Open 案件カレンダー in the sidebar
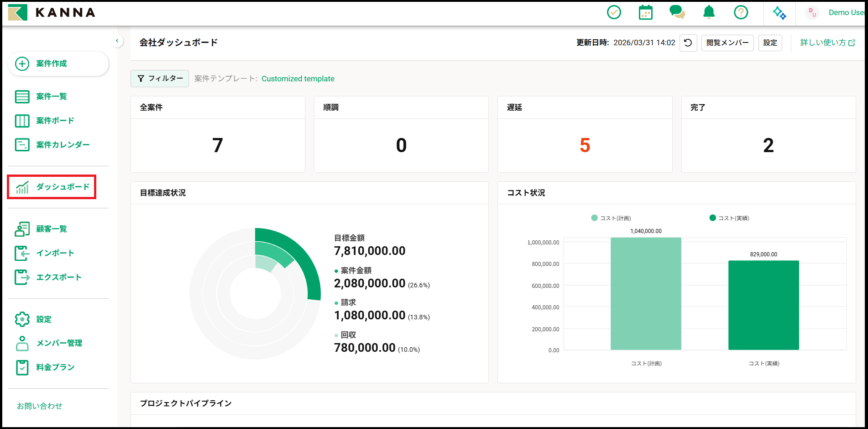 (63, 145)
